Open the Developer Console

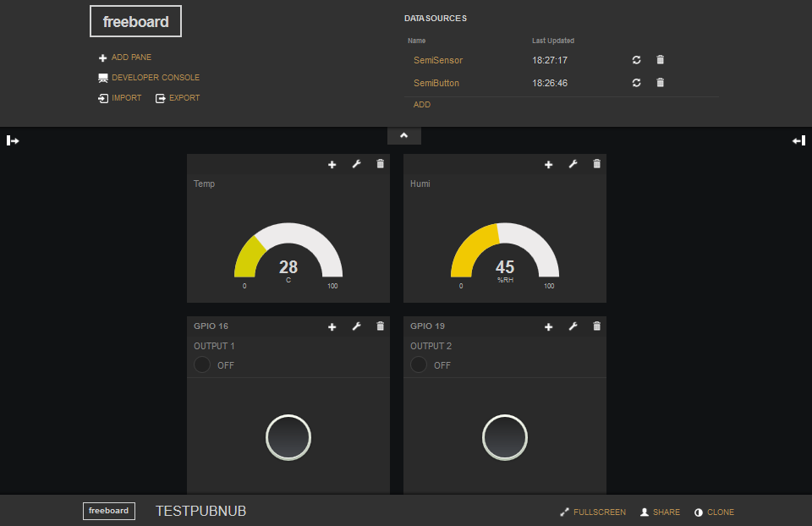click(155, 78)
